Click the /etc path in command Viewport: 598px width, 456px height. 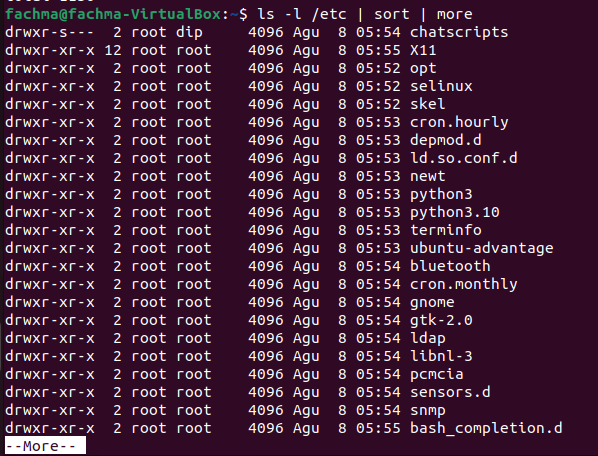[329, 14]
